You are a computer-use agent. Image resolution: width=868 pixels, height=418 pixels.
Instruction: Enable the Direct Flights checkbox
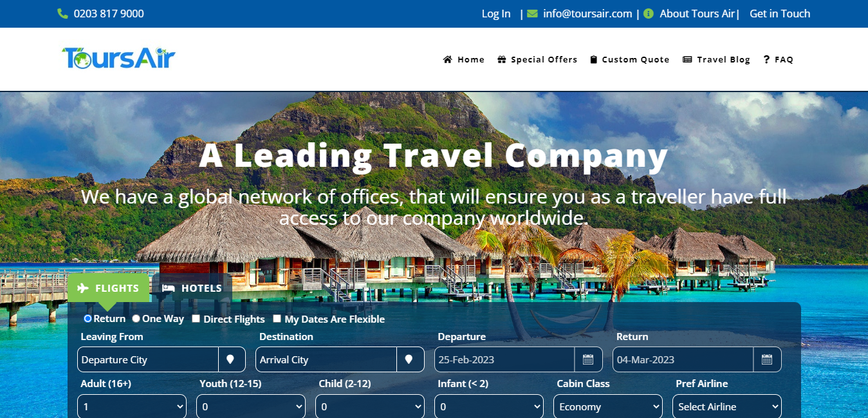(196, 319)
